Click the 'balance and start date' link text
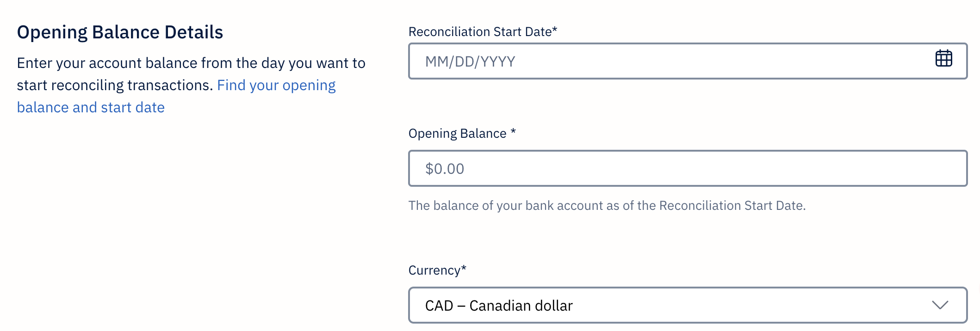Image resolution: width=980 pixels, height=331 pixels. pyautogui.click(x=91, y=107)
